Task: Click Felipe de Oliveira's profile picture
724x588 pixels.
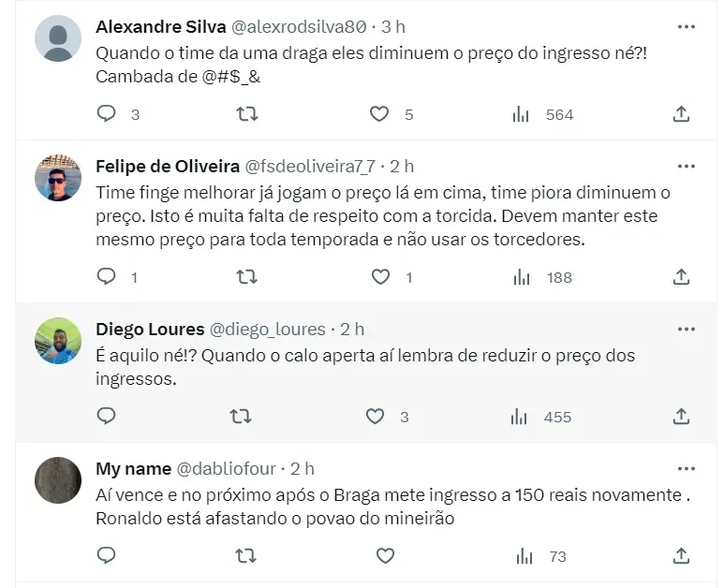Action: 58,178
